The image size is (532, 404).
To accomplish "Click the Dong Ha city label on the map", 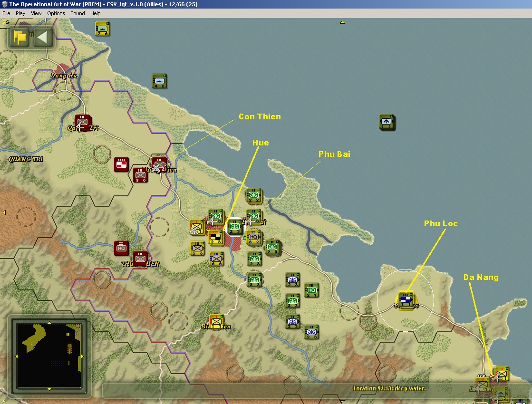I will coord(64,76).
